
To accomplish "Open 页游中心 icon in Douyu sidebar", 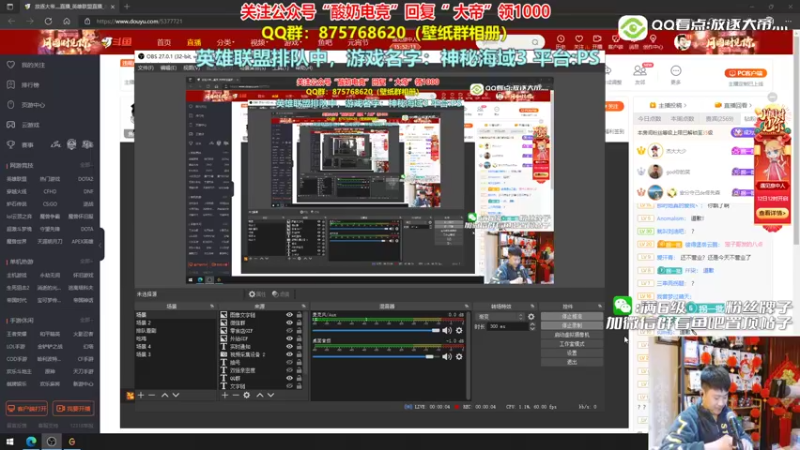I will point(11,105).
